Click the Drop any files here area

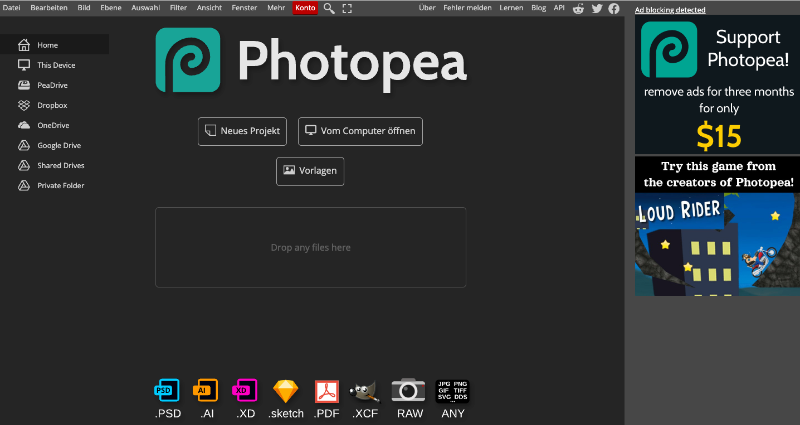click(311, 247)
